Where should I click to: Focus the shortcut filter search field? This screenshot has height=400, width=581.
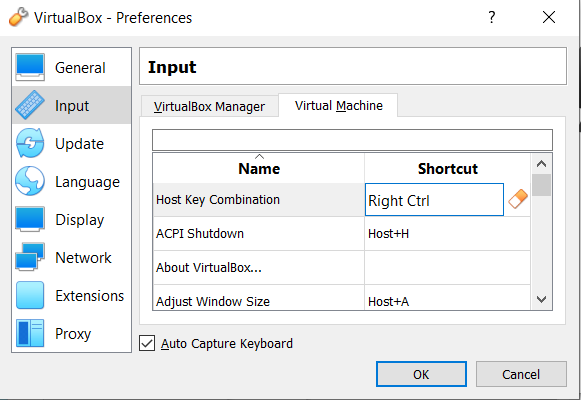click(x=352, y=140)
